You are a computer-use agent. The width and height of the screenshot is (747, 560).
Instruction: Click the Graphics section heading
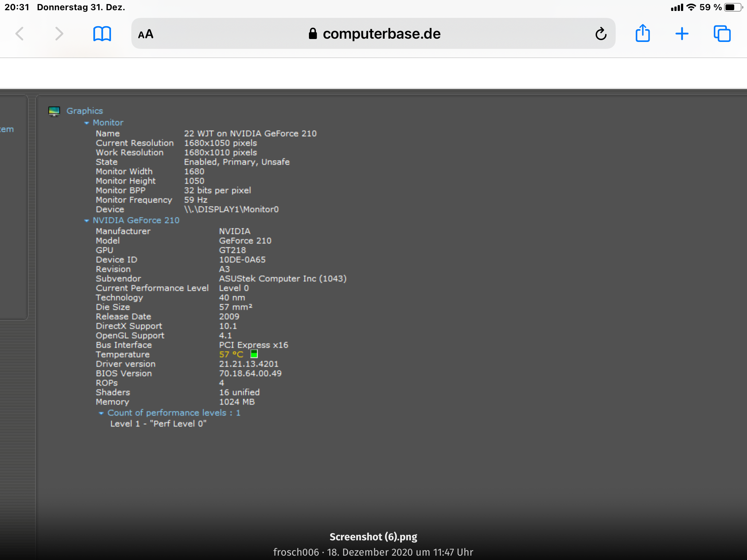[85, 111]
